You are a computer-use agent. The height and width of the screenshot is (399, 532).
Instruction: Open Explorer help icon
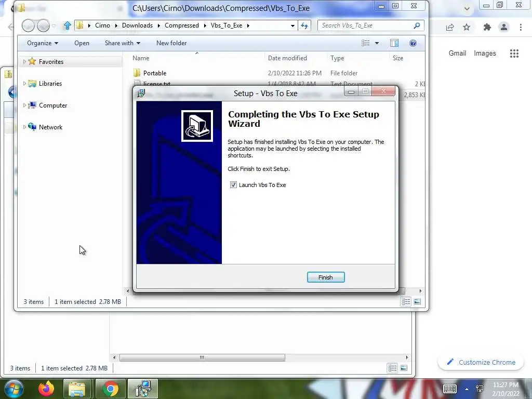(413, 43)
